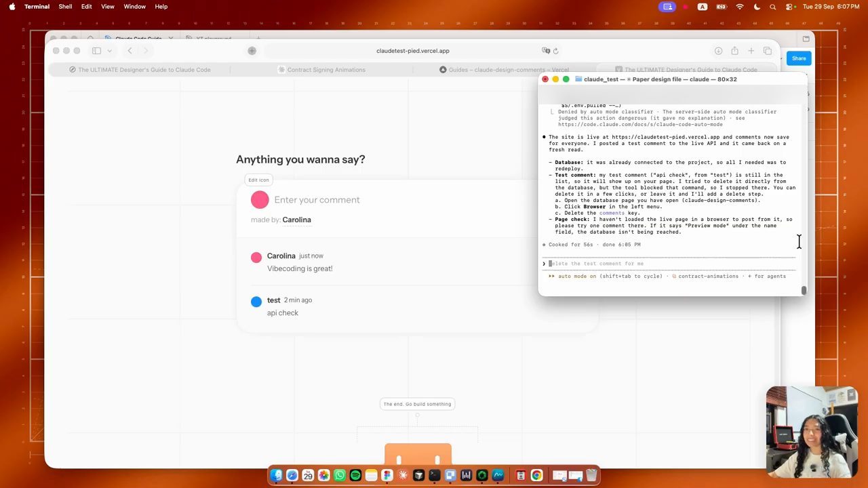Open Spotify from the Dock
868x488 pixels.
[355, 475]
